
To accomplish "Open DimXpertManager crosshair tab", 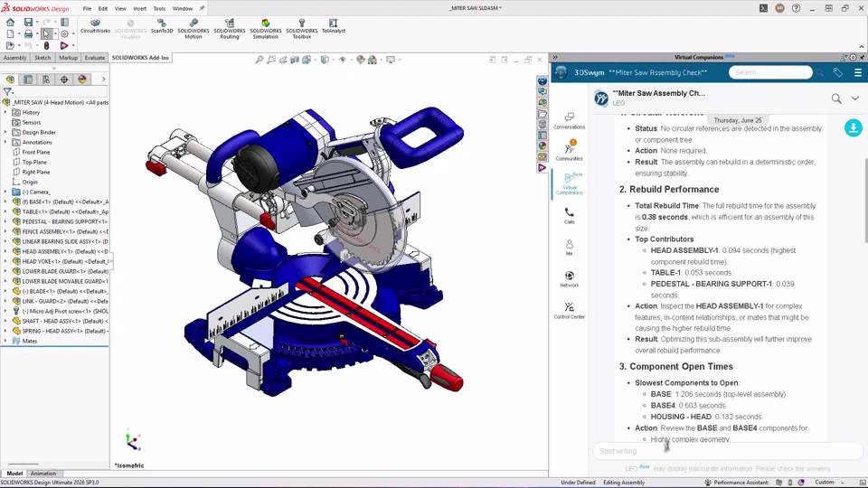I will [x=64, y=80].
